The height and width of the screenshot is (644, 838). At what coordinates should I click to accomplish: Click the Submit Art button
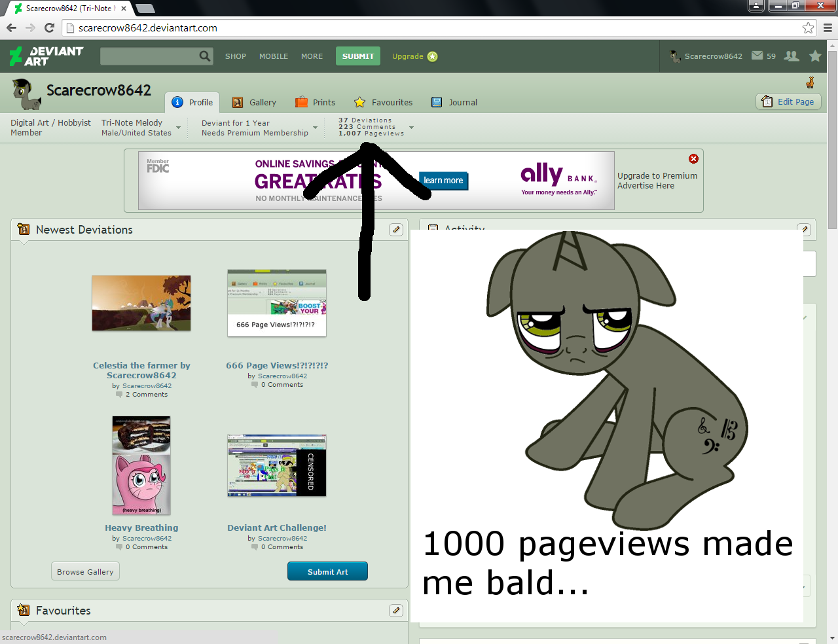coord(327,571)
